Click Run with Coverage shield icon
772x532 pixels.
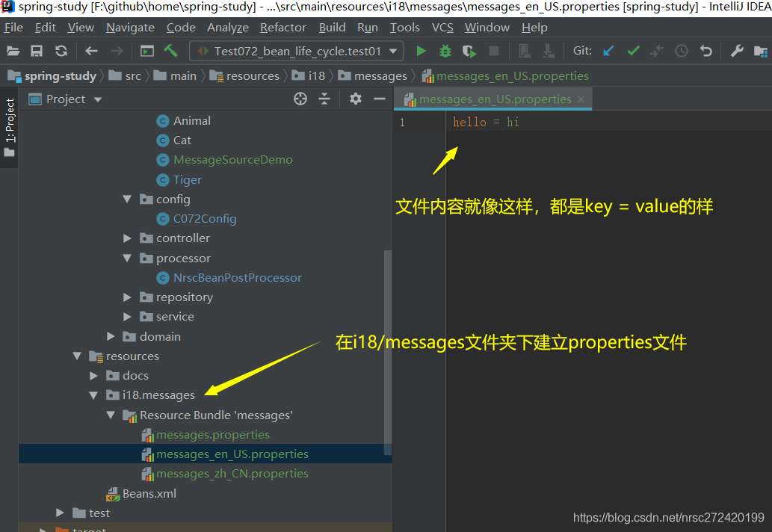[x=469, y=51]
